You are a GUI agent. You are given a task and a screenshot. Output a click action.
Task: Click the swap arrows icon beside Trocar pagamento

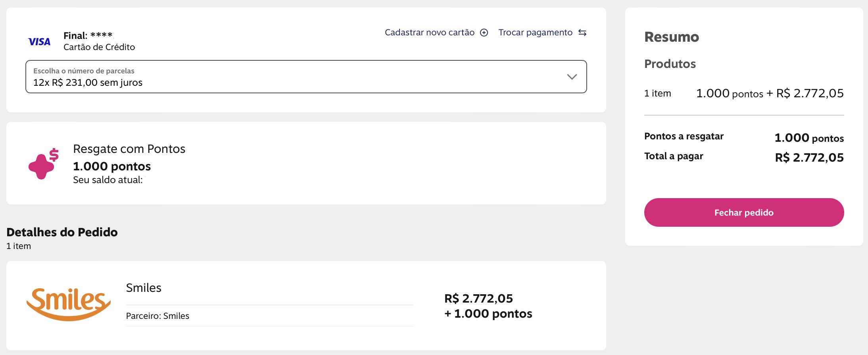click(x=582, y=33)
